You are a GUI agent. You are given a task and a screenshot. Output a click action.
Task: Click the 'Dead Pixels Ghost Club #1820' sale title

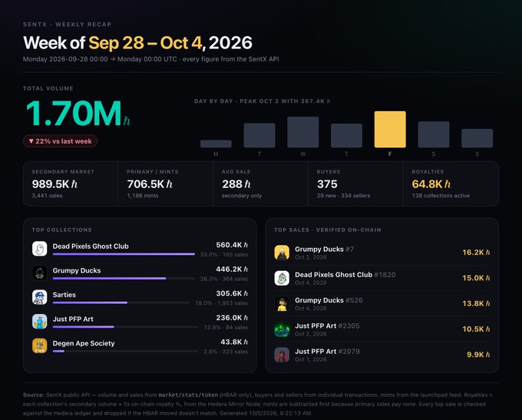(x=345, y=275)
